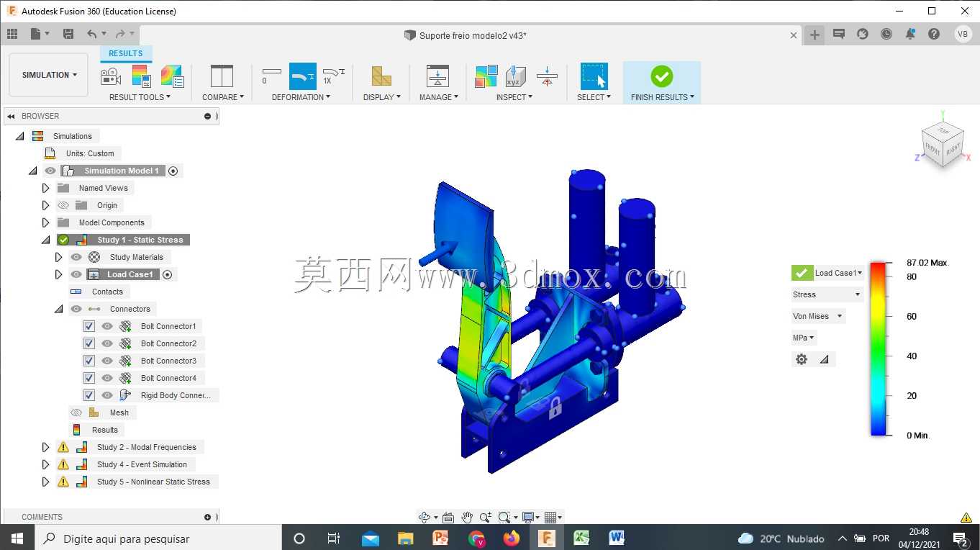Open the Stress result type dropdown
This screenshot has height=550, width=980.
point(826,294)
